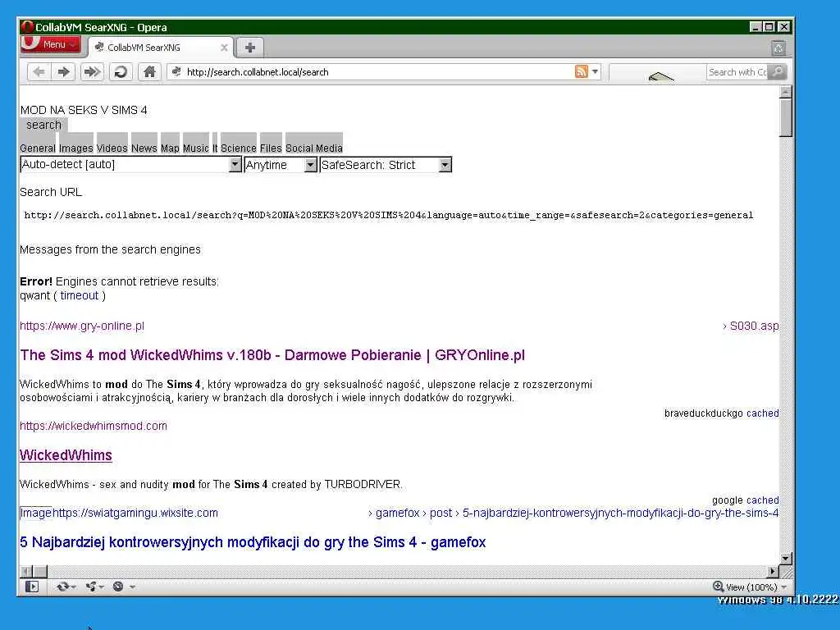Open the Opera Turbo icon

[x=118, y=587]
